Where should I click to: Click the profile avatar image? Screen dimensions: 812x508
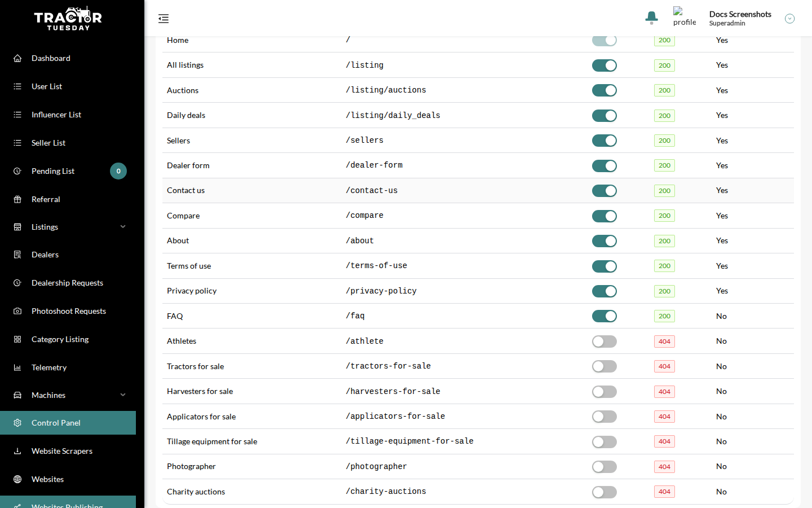click(685, 17)
